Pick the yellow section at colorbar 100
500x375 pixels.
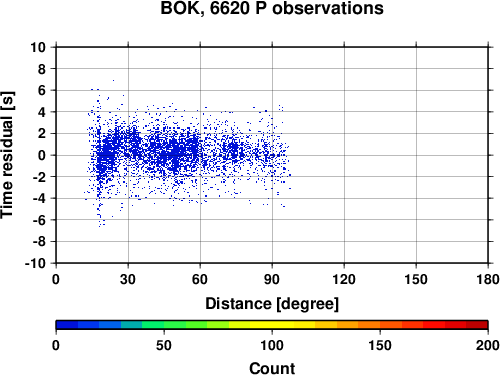point(272,325)
